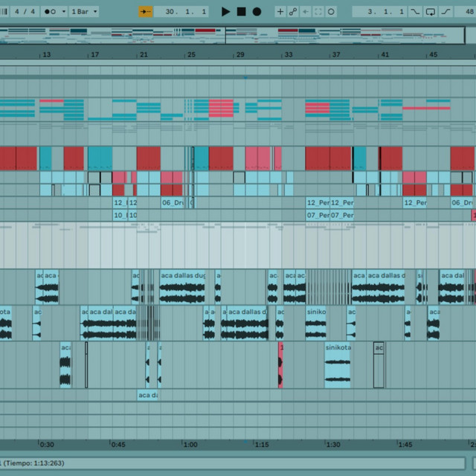Click the Re-enable Automation arrow icon
This screenshot has width=476, height=476.
[x=306, y=12]
